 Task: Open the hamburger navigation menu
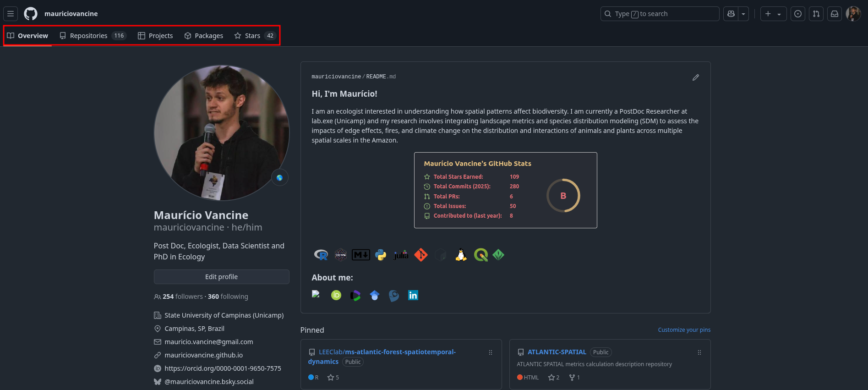(x=11, y=14)
